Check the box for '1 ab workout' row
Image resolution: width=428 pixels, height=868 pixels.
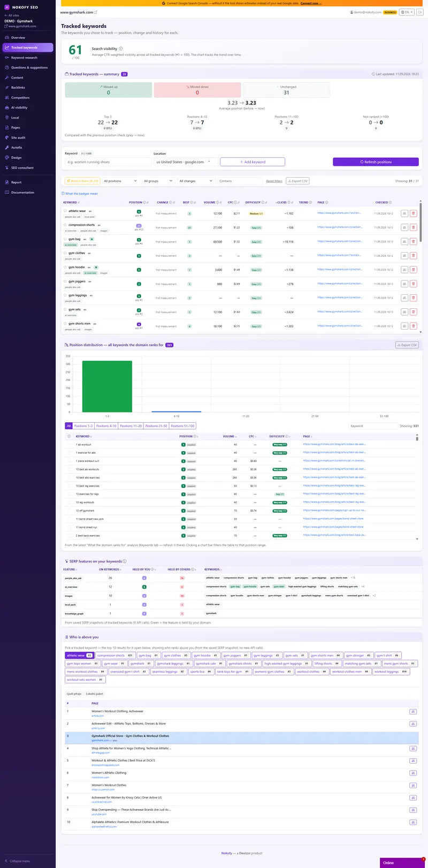[x=69, y=445]
